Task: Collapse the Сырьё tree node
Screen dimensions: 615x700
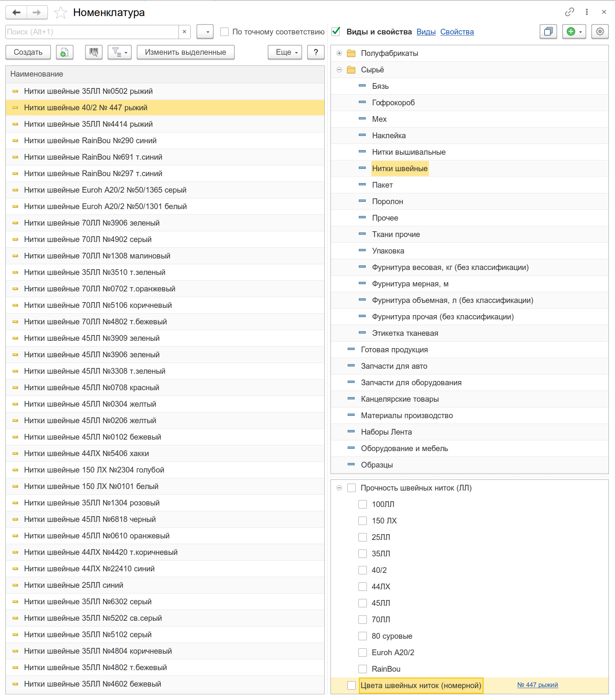Action: click(x=339, y=70)
